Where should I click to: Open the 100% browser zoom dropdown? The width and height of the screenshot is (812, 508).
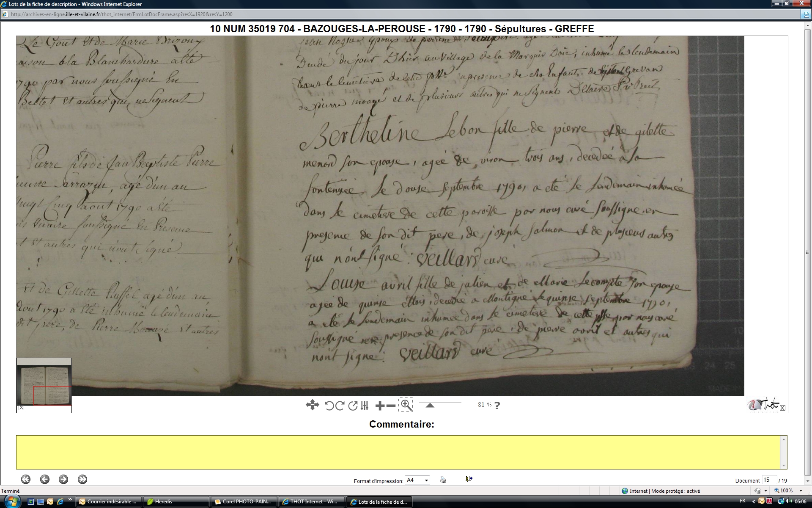point(801,491)
